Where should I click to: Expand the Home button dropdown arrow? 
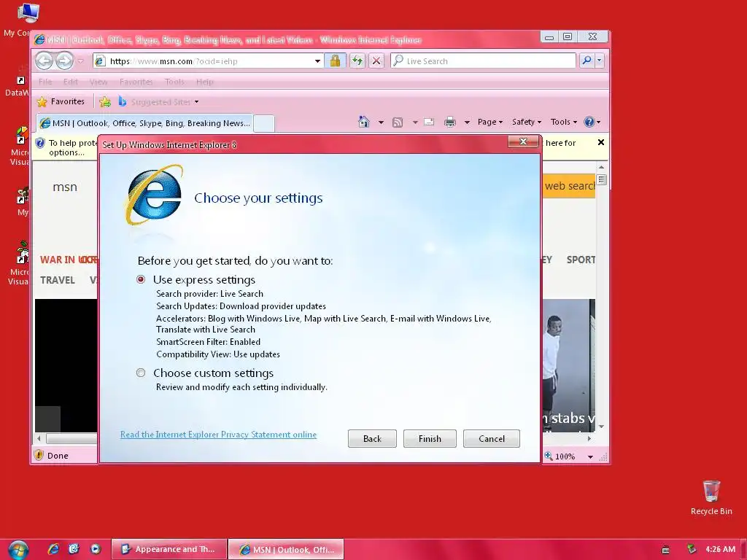[381, 122]
